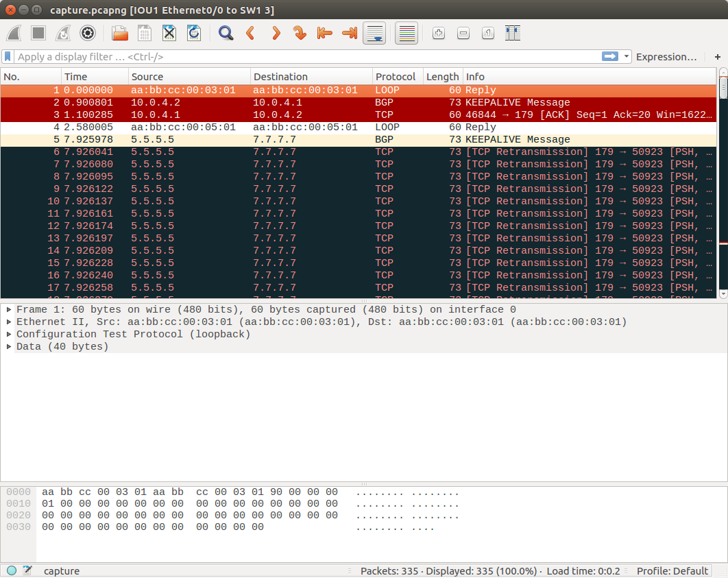Open a saved capture file
Viewport: 728px width, 578px height.
pyautogui.click(x=119, y=33)
